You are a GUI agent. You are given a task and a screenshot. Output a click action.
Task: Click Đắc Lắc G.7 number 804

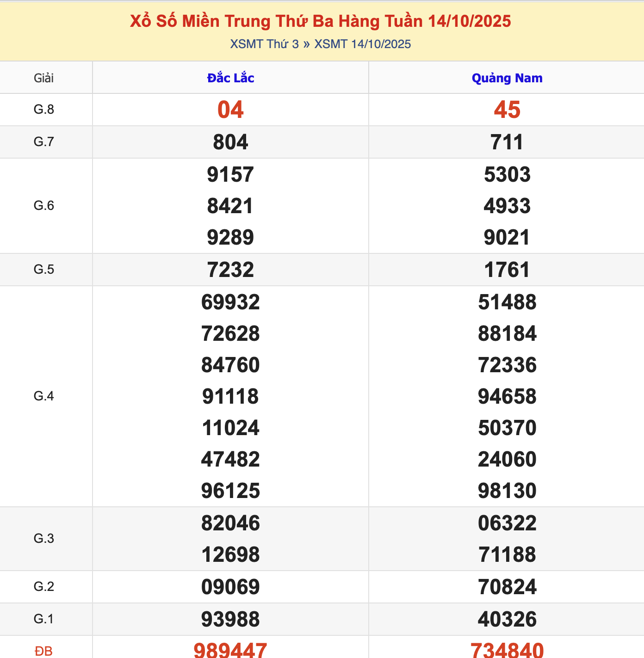(230, 142)
